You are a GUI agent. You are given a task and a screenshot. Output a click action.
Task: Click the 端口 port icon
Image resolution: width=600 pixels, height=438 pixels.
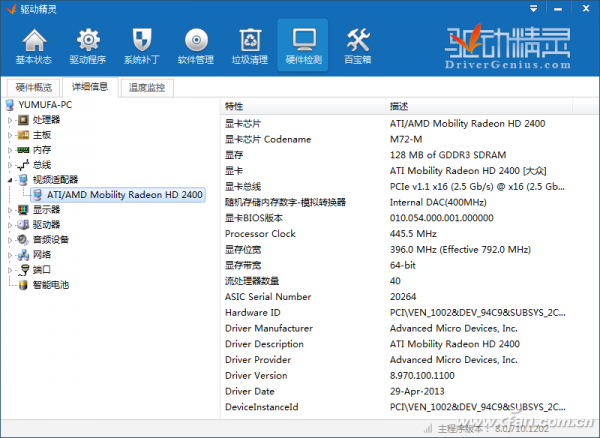coord(24,270)
